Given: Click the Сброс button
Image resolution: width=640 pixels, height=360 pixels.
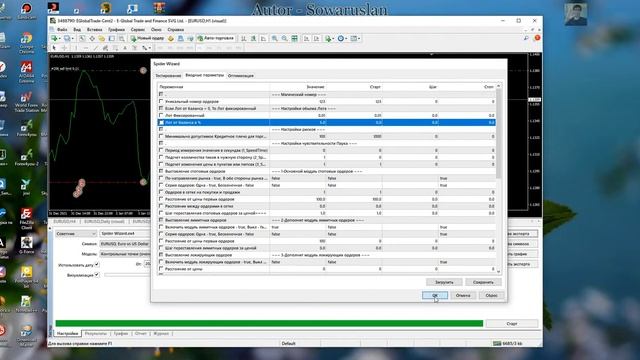Looking at the screenshot, I should point(491,295).
